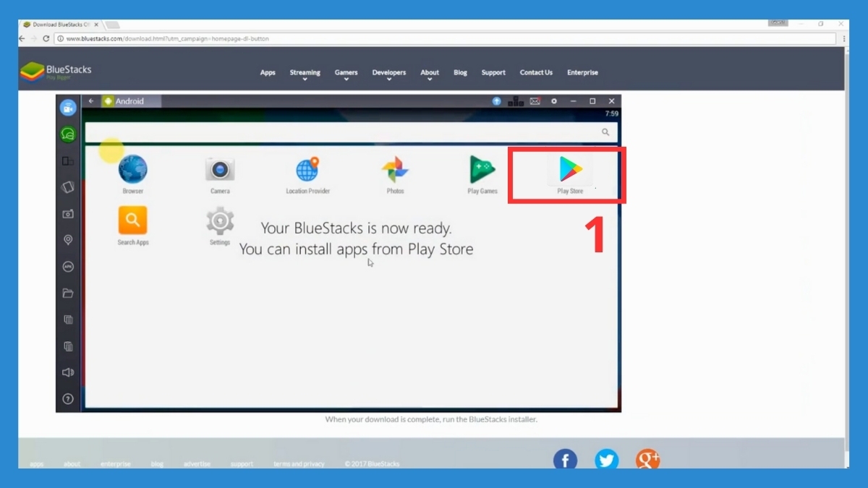Click the search magnifier in the Android search bar

pyautogui.click(x=605, y=132)
